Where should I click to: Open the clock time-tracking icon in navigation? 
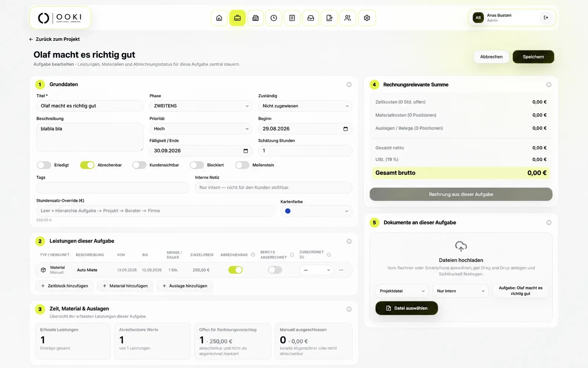pos(274,18)
